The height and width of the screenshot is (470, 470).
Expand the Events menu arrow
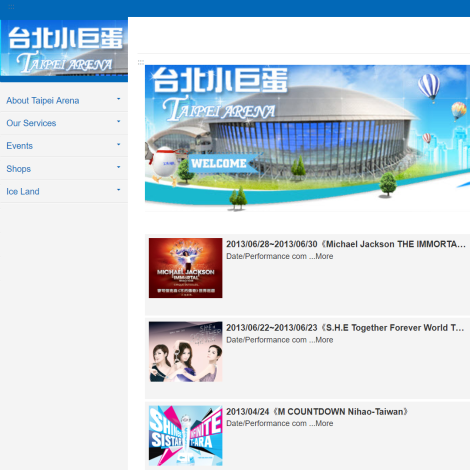click(x=118, y=144)
